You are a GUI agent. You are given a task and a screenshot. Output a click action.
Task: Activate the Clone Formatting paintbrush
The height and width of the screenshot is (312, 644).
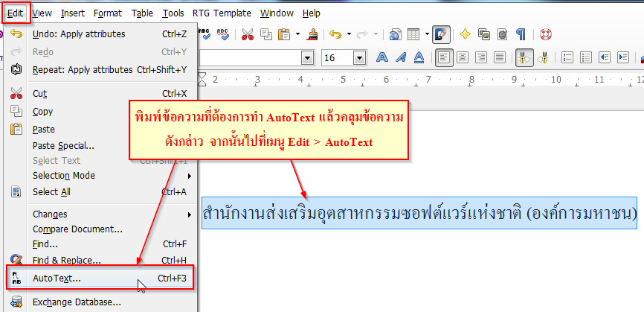[x=312, y=34]
